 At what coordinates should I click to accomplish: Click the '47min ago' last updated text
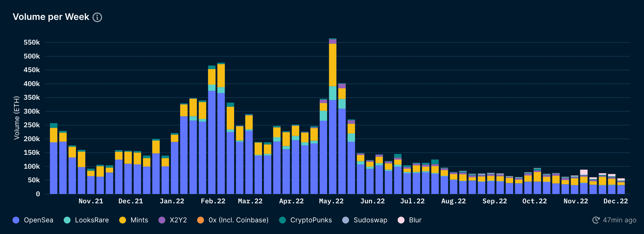click(620, 220)
